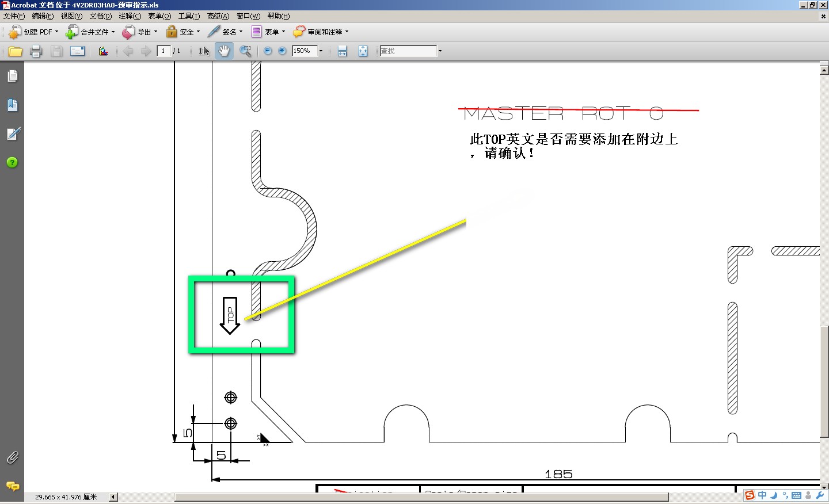Click the Save disk icon
Screen dimensions: 829x504
coord(56,51)
